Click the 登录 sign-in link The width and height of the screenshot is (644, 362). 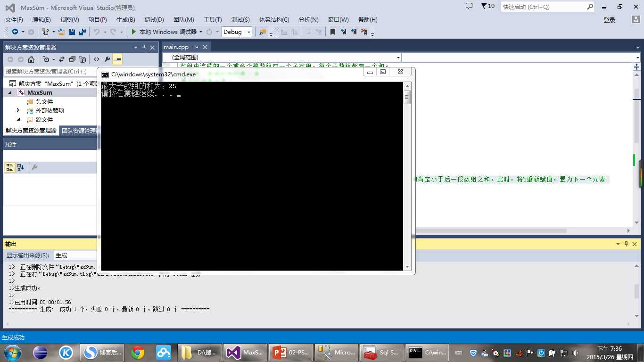coord(610,20)
